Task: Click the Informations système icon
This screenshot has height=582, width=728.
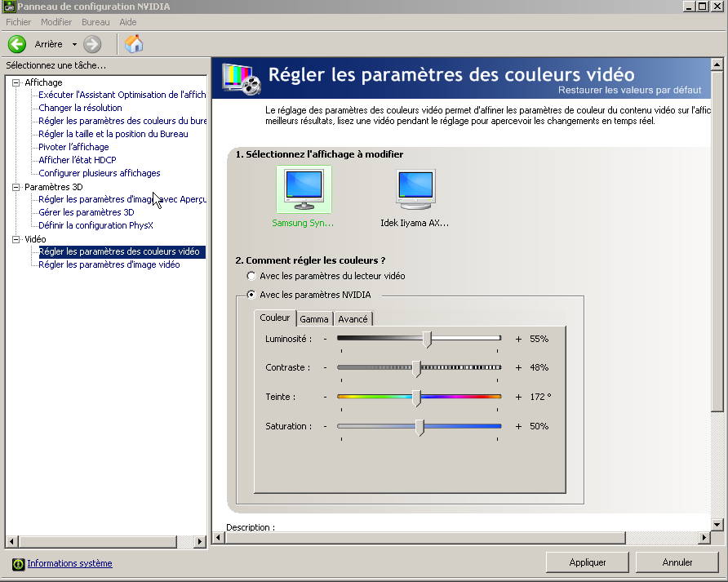Action: [x=18, y=564]
